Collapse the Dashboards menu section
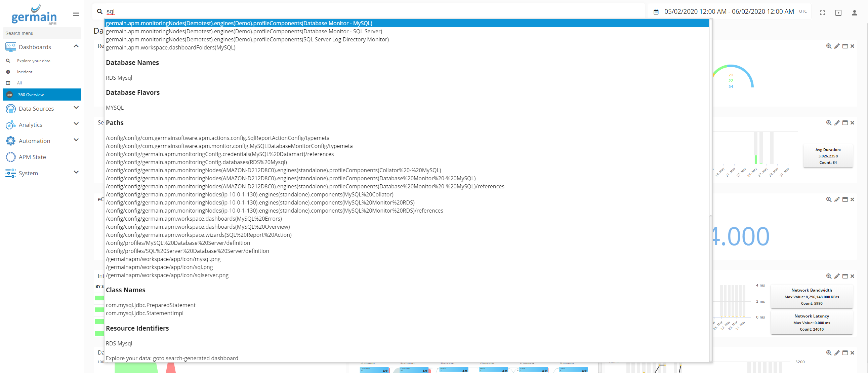Image resolution: width=868 pixels, height=373 pixels. [x=76, y=46]
